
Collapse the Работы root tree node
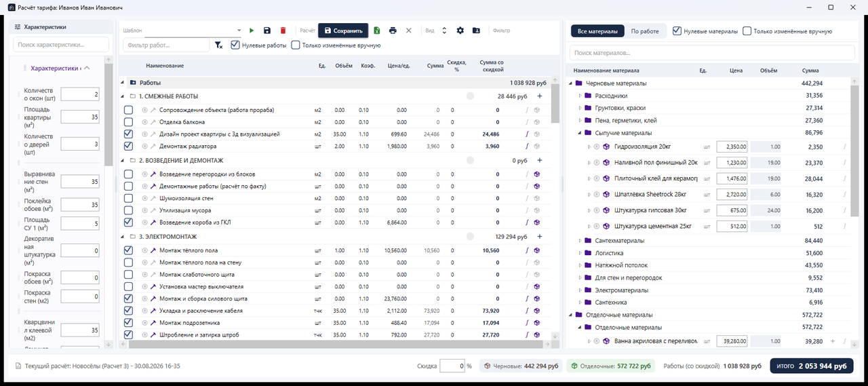123,83
